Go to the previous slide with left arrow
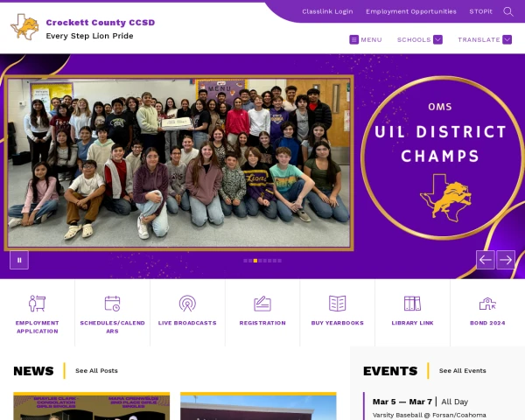This screenshot has height=420, width=525. (x=485, y=260)
